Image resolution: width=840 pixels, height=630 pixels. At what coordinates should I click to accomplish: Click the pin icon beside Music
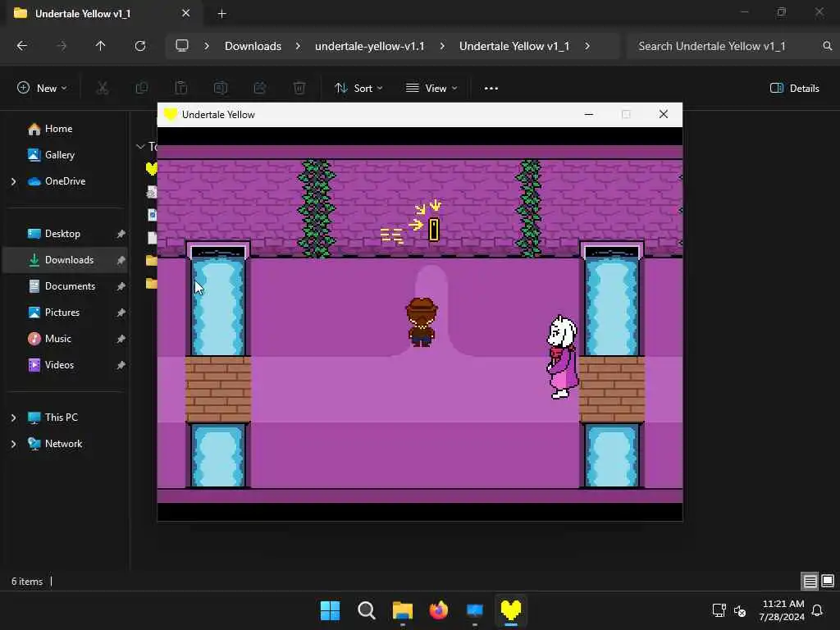pos(121,339)
